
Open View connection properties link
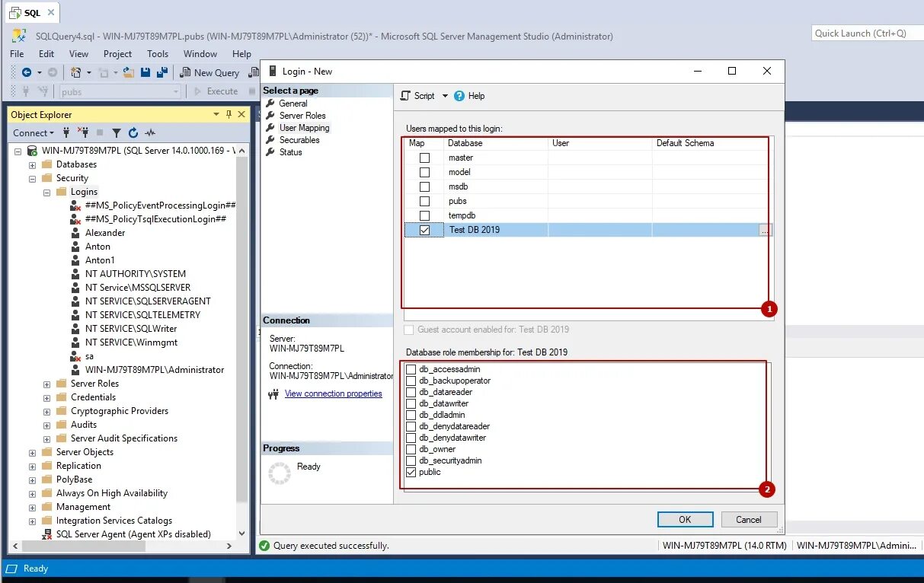pos(334,393)
